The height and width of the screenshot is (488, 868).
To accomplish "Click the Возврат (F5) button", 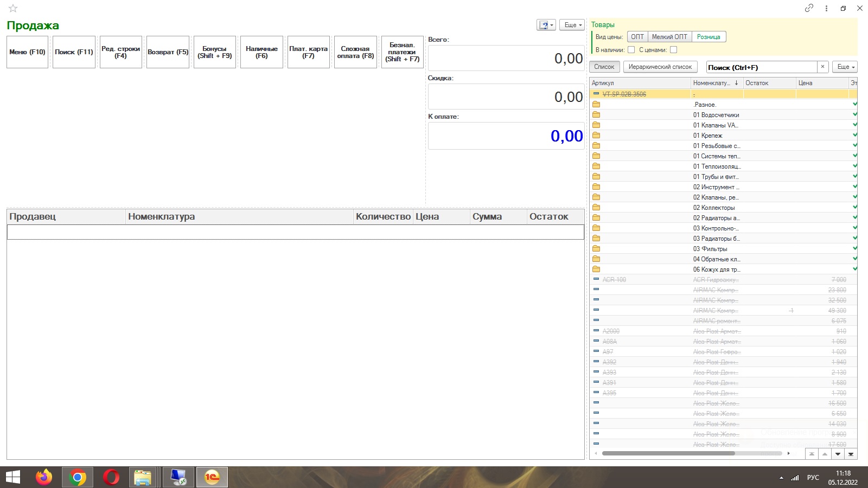I will click(168, 52).
